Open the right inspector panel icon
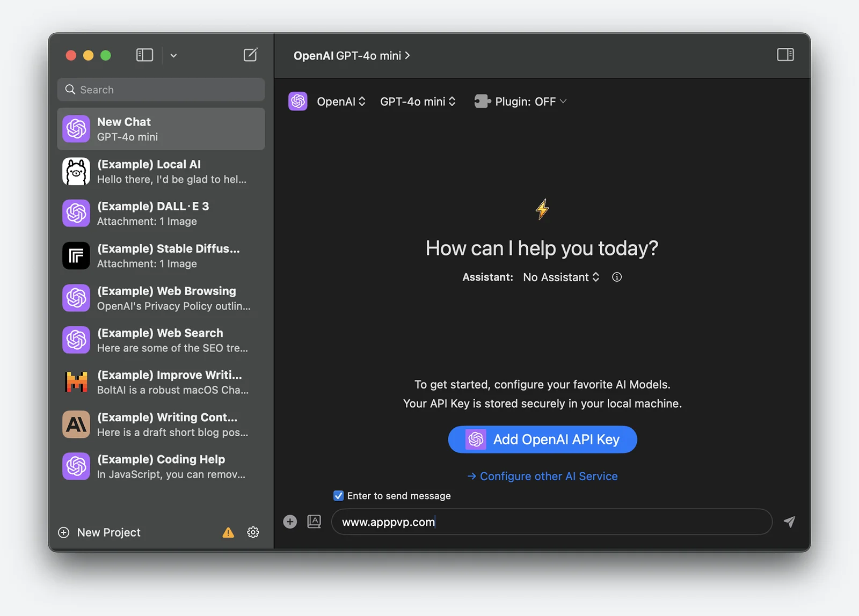Viewport: 859px width, 616px height. [785, 55]
